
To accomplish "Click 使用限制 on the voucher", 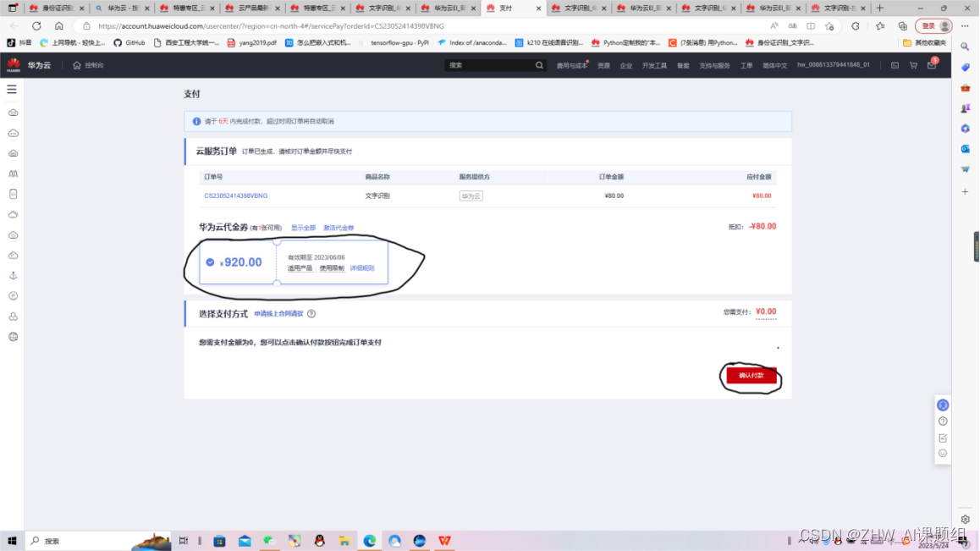I will (332, 268).
